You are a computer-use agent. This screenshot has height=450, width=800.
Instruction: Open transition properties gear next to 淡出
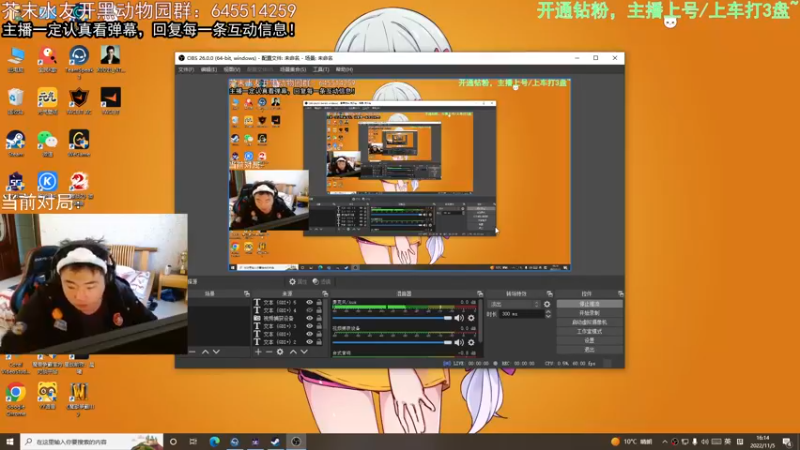pos(547,304)
